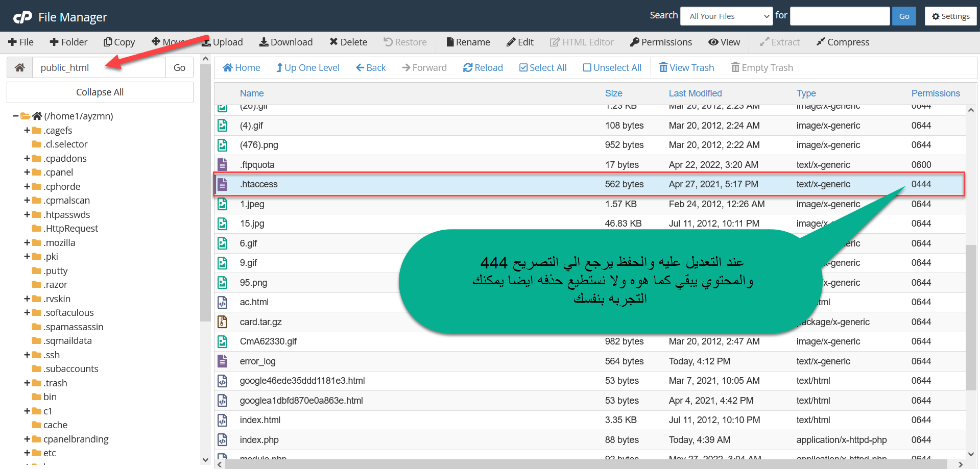Screen dimensions: 980x469
Task: Sort files by Last Modified column
Action: pyautogui.click(x=695, y=93)
